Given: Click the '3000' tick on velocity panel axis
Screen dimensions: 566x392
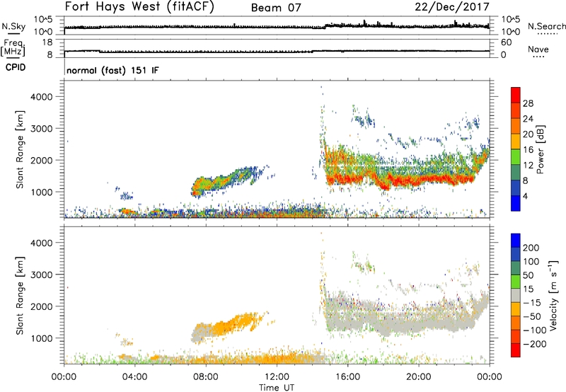Looking at the screenshot, I should point(42,275).
